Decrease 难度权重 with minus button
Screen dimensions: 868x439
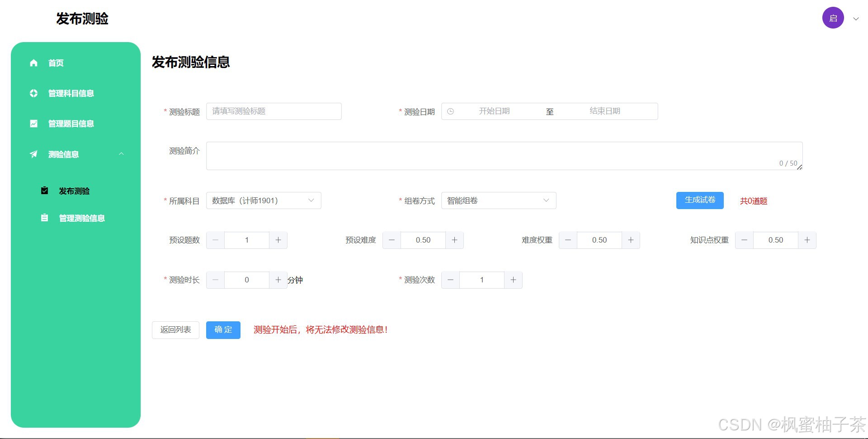point(568,240)
